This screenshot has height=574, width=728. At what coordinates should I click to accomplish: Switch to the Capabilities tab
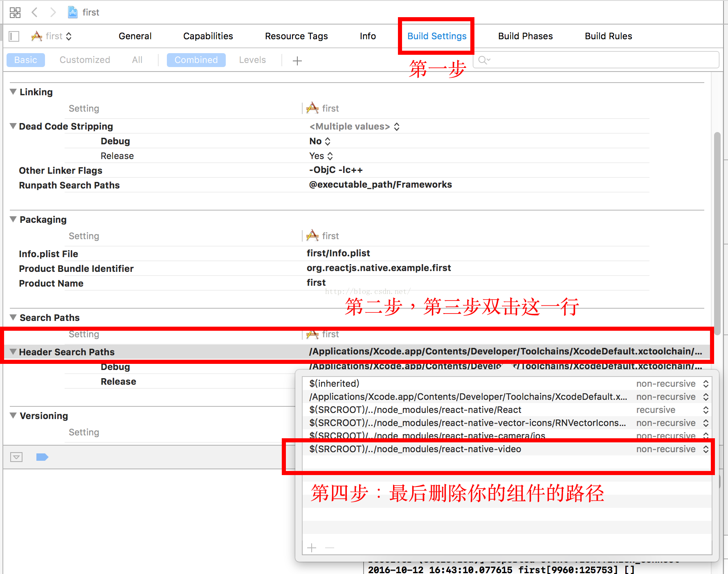pyautogui.click(x=208, y=36)
